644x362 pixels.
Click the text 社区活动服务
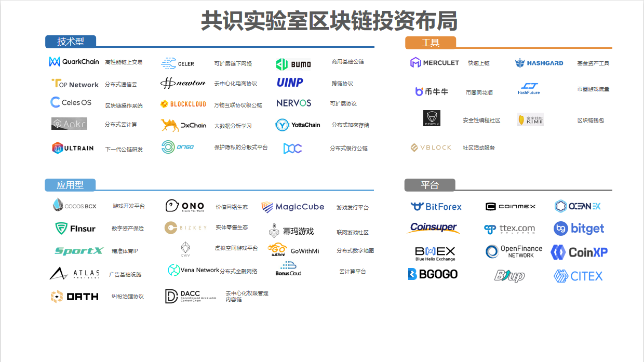(479, 148)
